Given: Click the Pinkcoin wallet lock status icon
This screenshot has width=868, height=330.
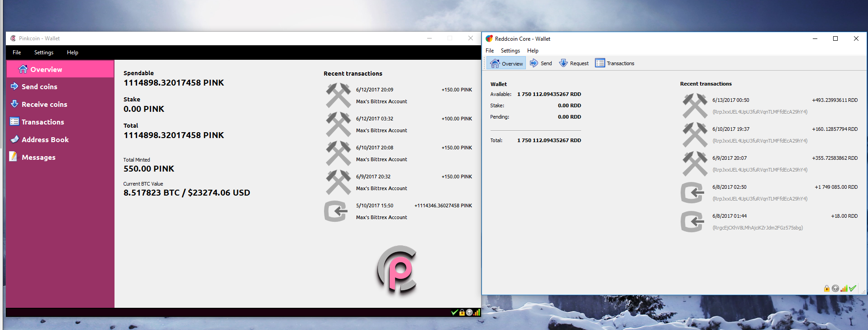Looking at the screenshot, I should coord(462,312).
